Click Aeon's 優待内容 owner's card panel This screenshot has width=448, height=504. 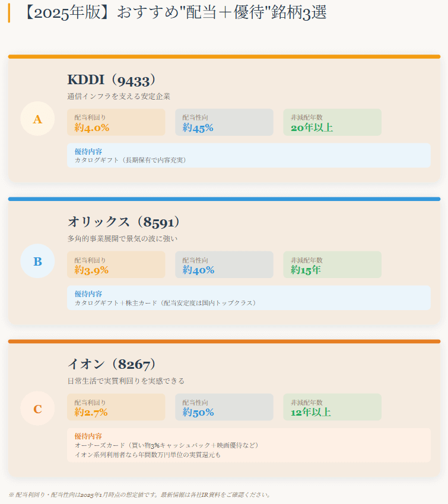249,445
